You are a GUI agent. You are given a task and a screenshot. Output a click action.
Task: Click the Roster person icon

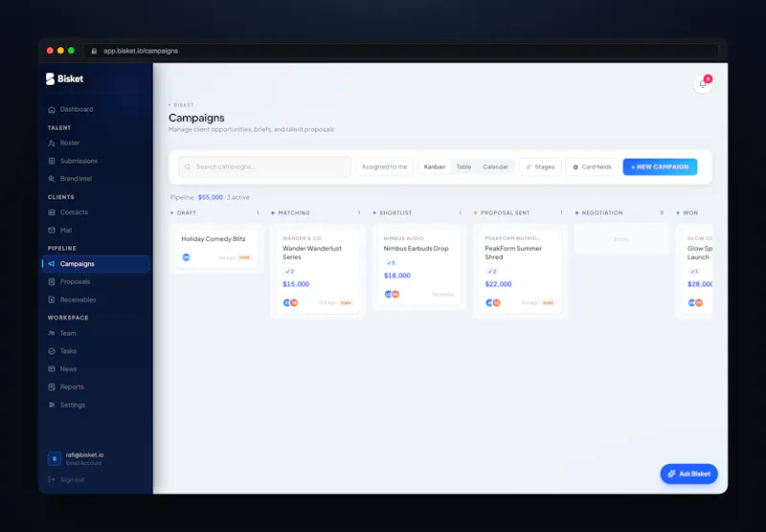[x=52, y=143]
